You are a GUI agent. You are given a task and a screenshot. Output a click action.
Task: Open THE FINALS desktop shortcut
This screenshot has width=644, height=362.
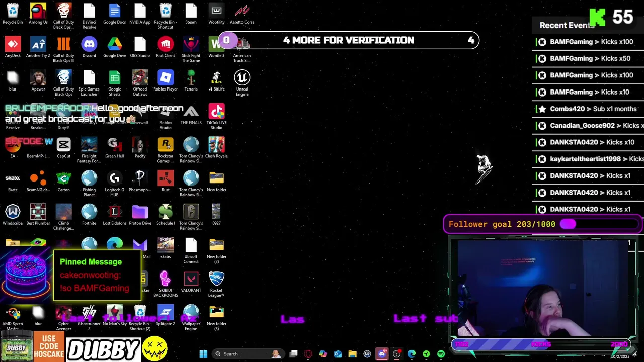[191, 115]
